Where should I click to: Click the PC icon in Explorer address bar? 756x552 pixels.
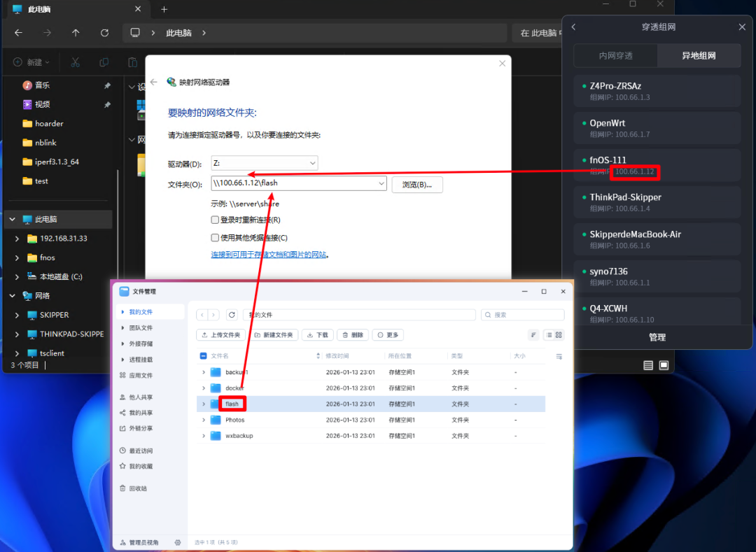tap(135, 33)
